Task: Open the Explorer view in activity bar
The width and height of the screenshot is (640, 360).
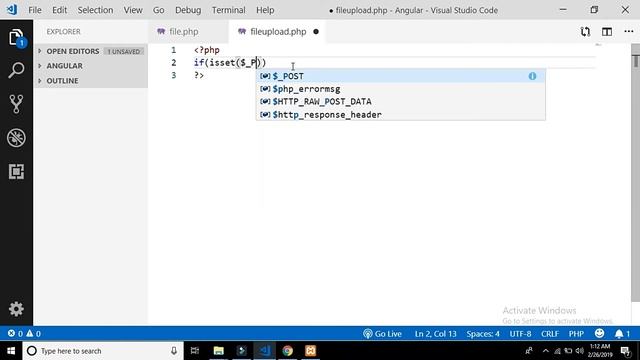Action: 16,38
